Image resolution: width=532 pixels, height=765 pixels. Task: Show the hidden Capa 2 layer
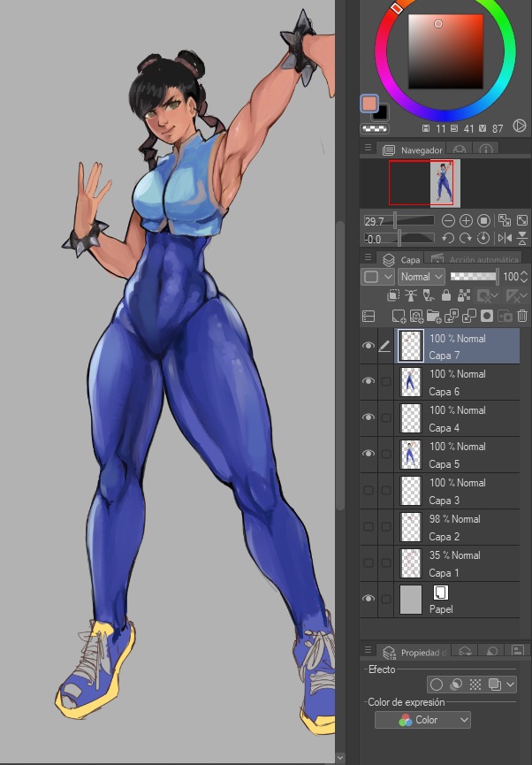(369, 526)
